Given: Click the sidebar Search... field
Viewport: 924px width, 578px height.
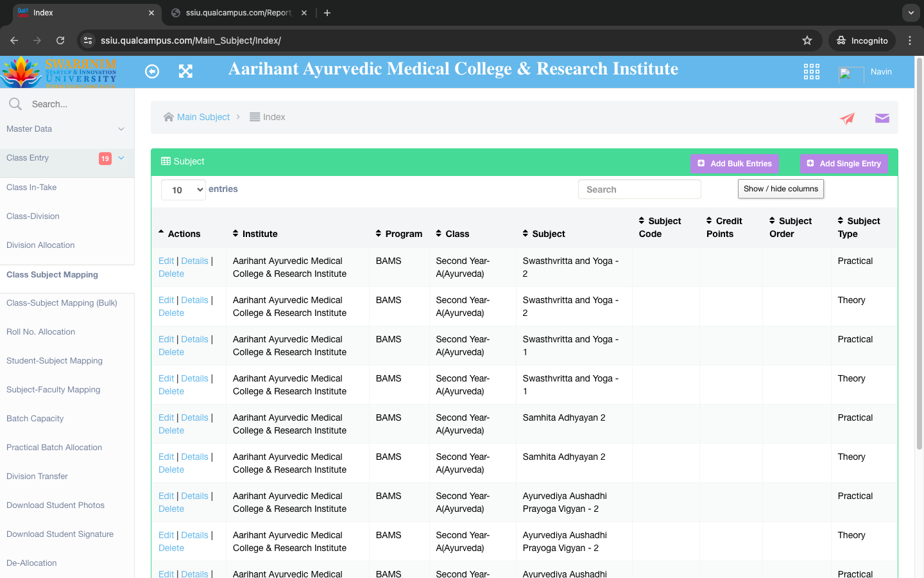Looking at the screenshot, I should click(77, 104).
